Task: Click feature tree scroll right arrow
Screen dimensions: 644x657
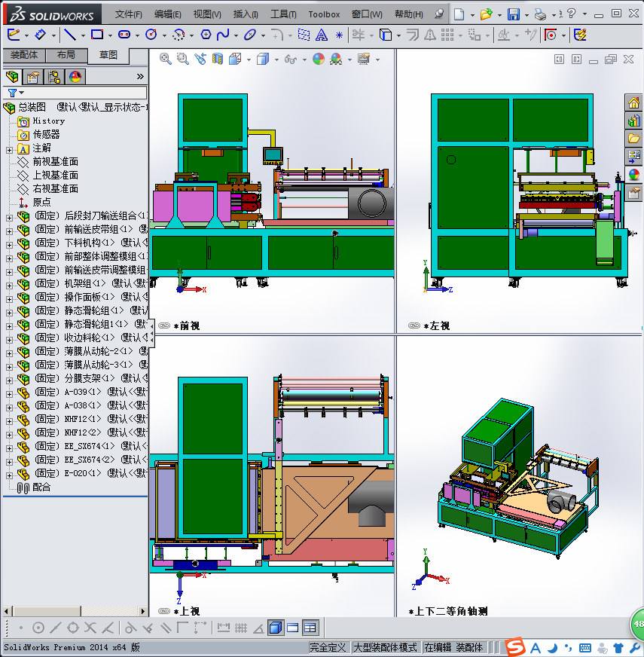Action: [143, 611]
